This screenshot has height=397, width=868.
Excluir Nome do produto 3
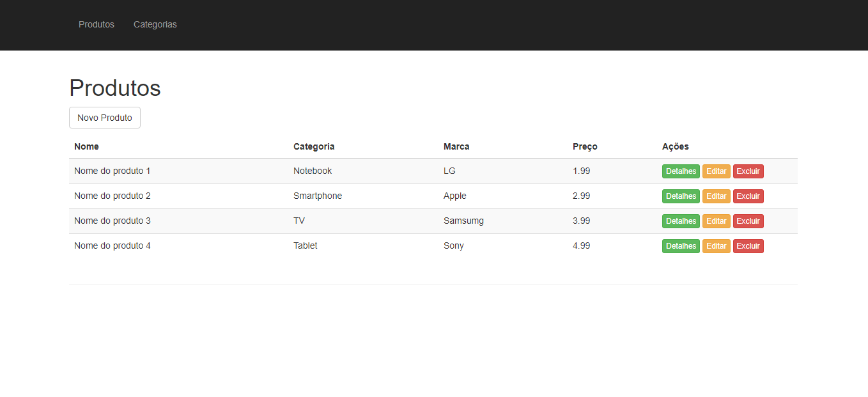coord(748,221)
